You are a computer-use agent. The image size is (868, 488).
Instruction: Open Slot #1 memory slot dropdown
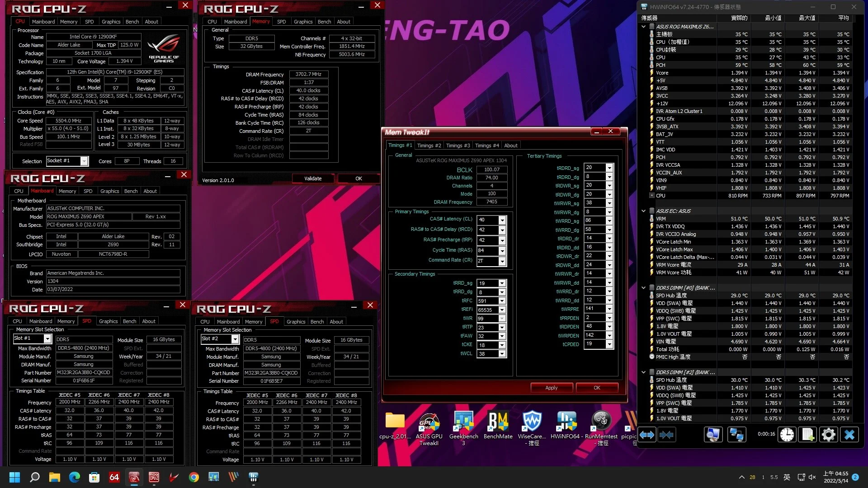point(47,338)
